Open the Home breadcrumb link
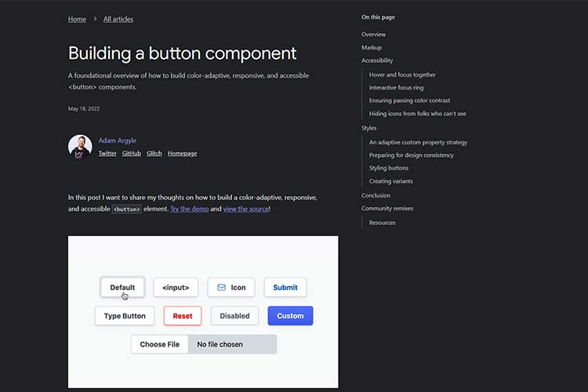The image size is (588, 392). (x=77, y=19)
